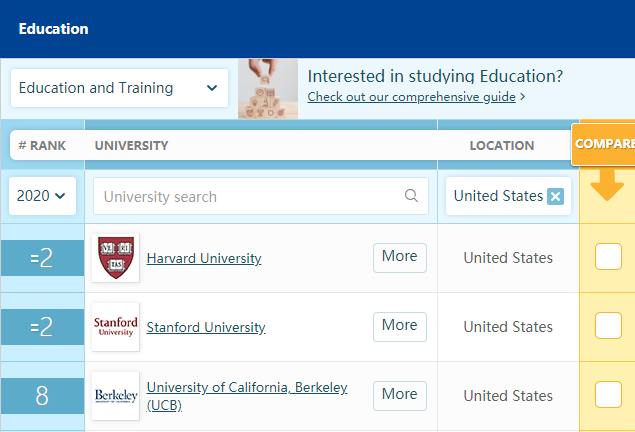Viewport: 635px width, 432px height.
Task: Click the Berkeley university logo
Action: pos(115,395)
